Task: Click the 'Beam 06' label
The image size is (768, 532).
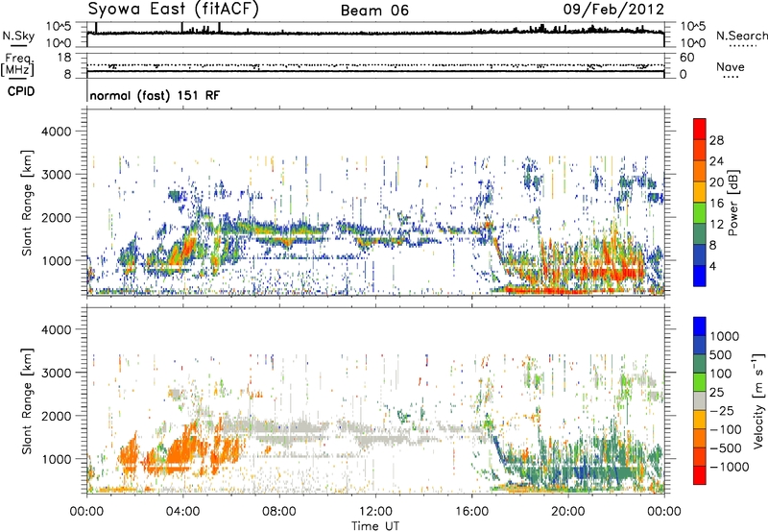Action: click(374, 11)
